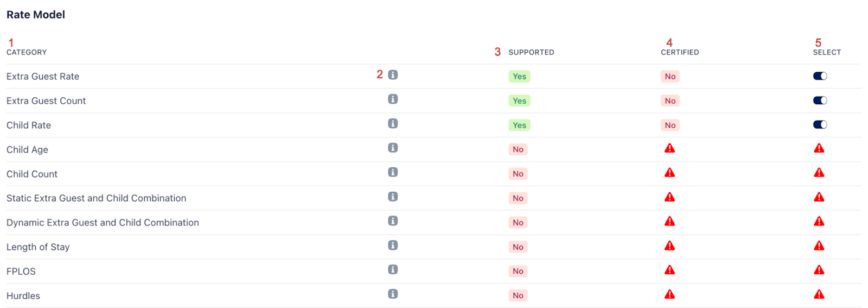Viewport: 868px width, 308px height.
Task: Open the Child Rate info icon
Action: (393, 123)
